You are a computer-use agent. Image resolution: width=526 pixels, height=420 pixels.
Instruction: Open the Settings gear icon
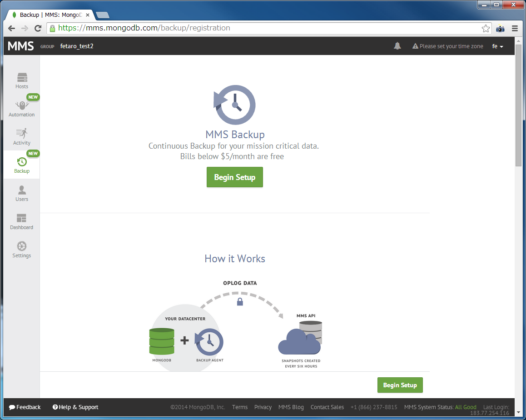click(x=21, y=246)
